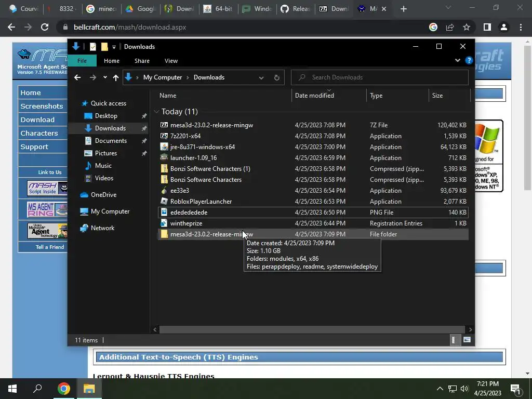Open Screenshots link on bellcraft page
This screenshot has width=532, height=399.
coord(42,106)
